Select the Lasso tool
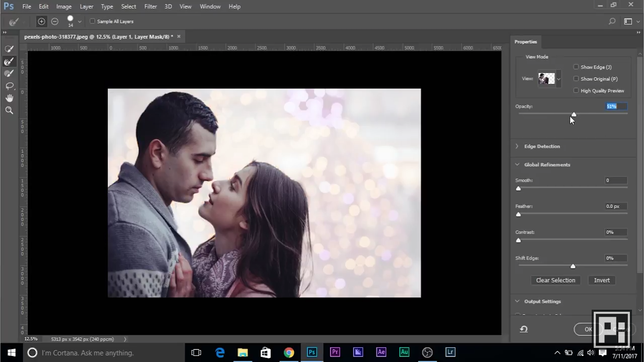The height and width of the screenshot is (362, 644). (x=9, y=86)
